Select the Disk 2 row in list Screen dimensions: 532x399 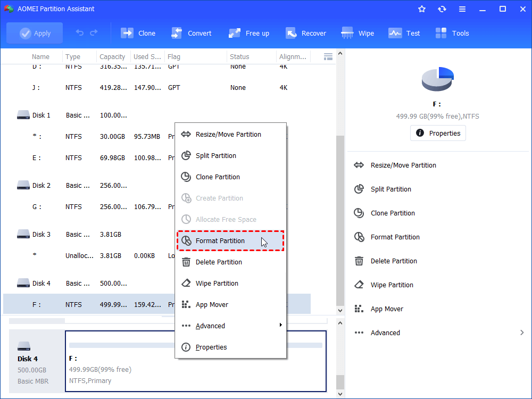41,185
